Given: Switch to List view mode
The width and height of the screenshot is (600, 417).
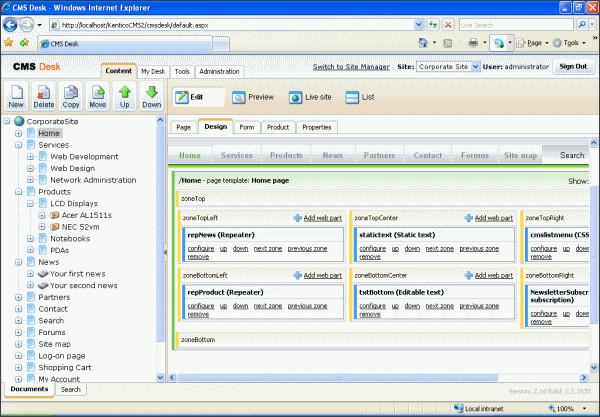Looking at the screenshot, I should (x=360, y=97).
